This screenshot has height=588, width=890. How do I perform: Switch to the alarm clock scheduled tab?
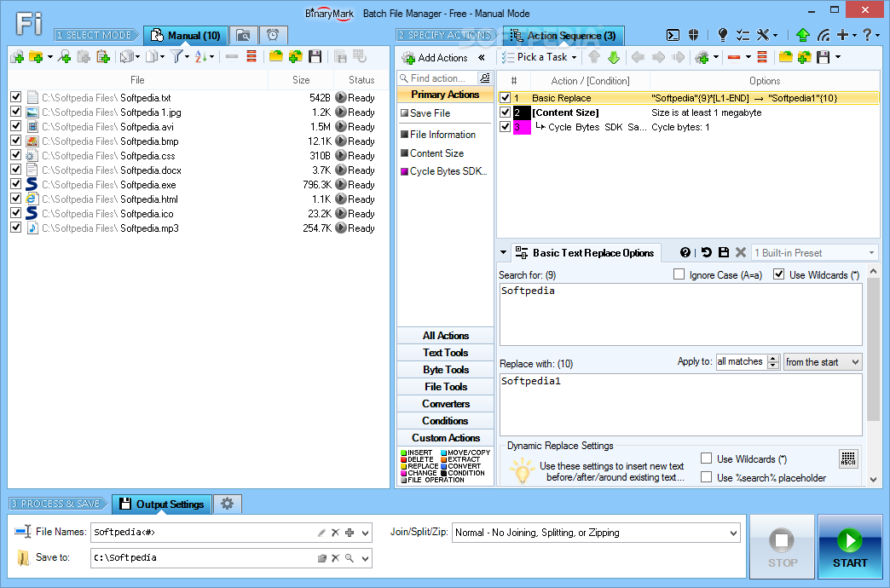coord(273,36)
